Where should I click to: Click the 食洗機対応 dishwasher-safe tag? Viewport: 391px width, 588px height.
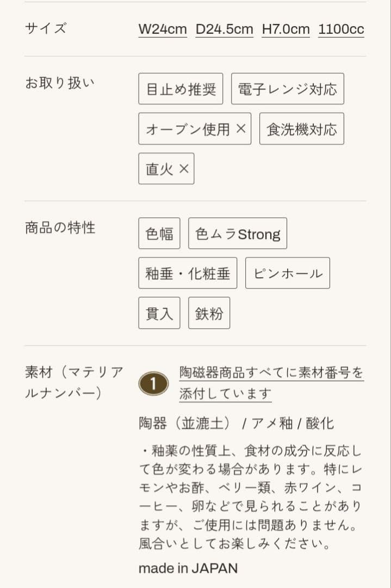coord(302,128)
